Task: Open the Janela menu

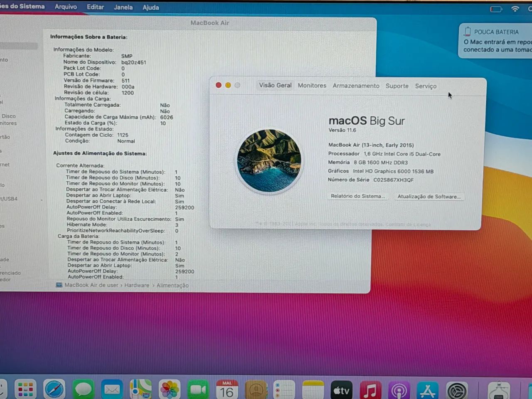Action: click(123, 7)
